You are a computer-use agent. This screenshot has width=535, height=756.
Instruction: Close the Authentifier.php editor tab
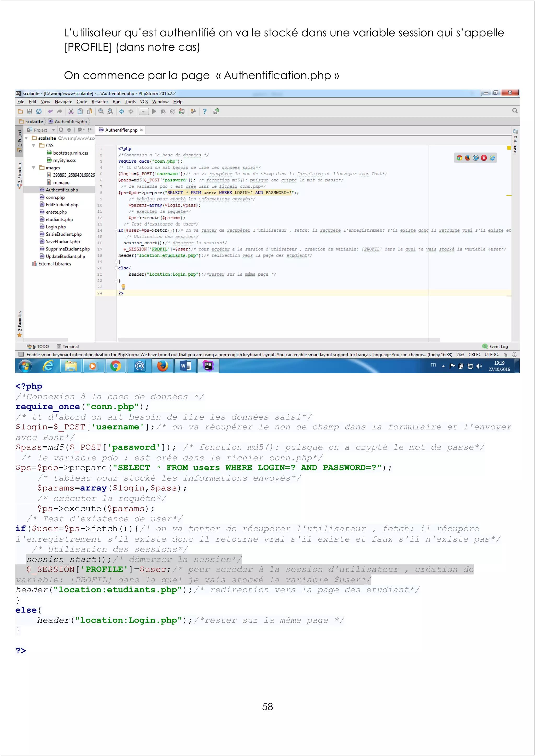tap(141, 130)
